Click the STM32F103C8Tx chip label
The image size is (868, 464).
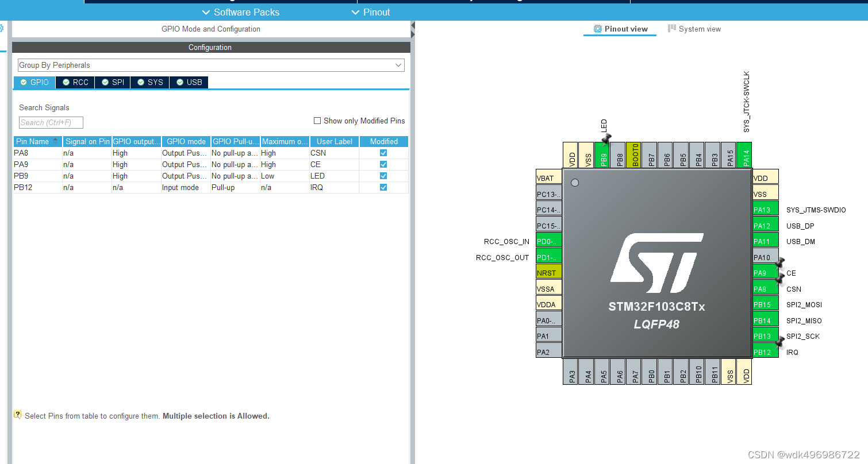coord(656,307)
